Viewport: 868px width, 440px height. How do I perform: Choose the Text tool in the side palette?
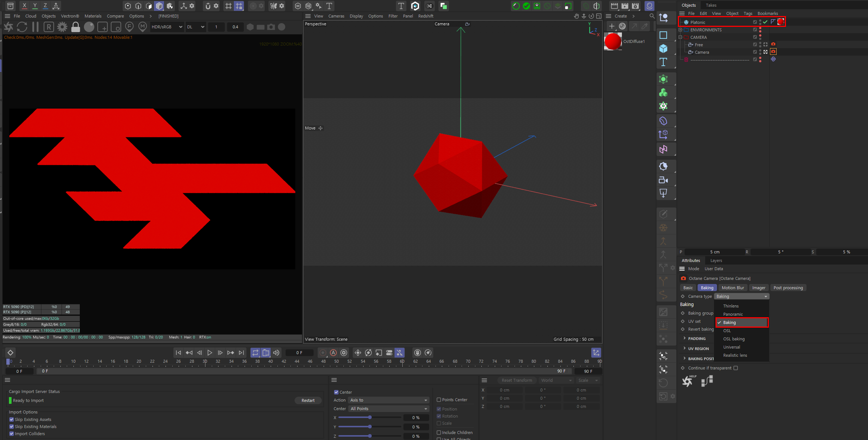tap(663, 62)
